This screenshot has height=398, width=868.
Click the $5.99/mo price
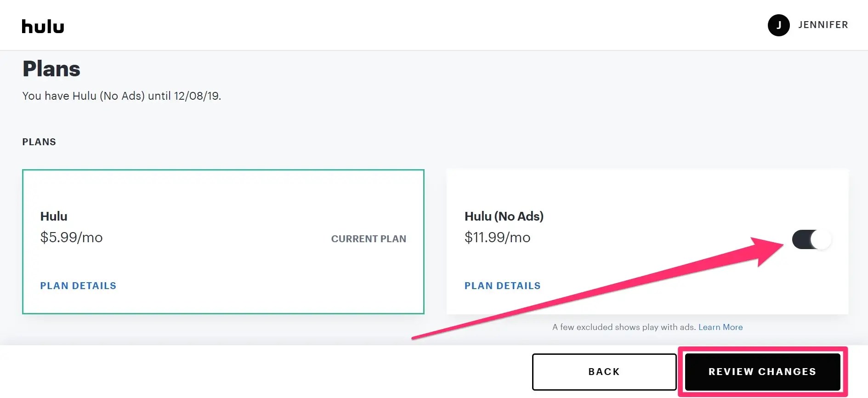click(71, 238)
